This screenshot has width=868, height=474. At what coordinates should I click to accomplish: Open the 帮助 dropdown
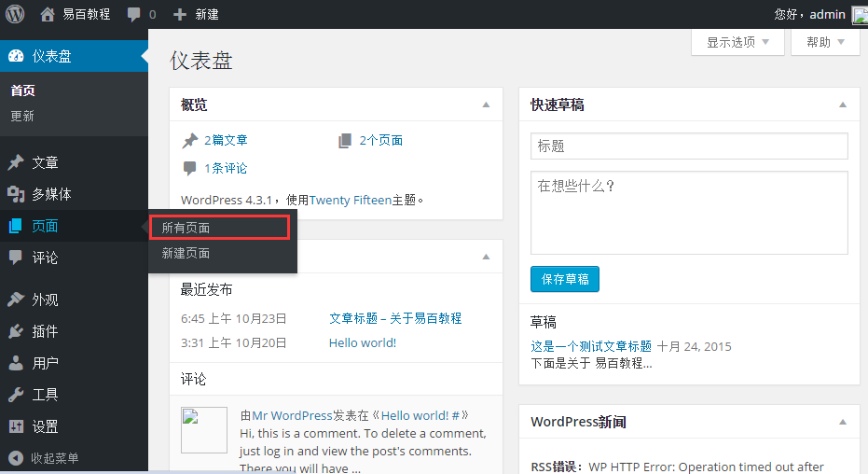point(825,42)
